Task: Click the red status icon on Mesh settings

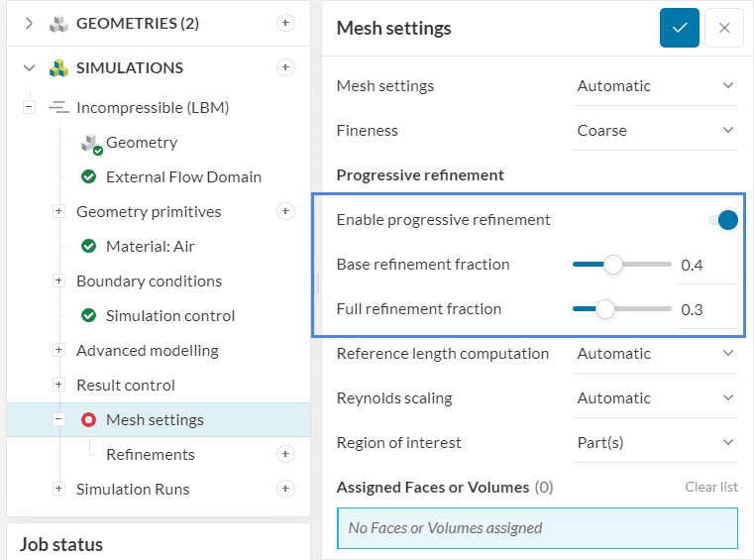Action: [88, 419]
